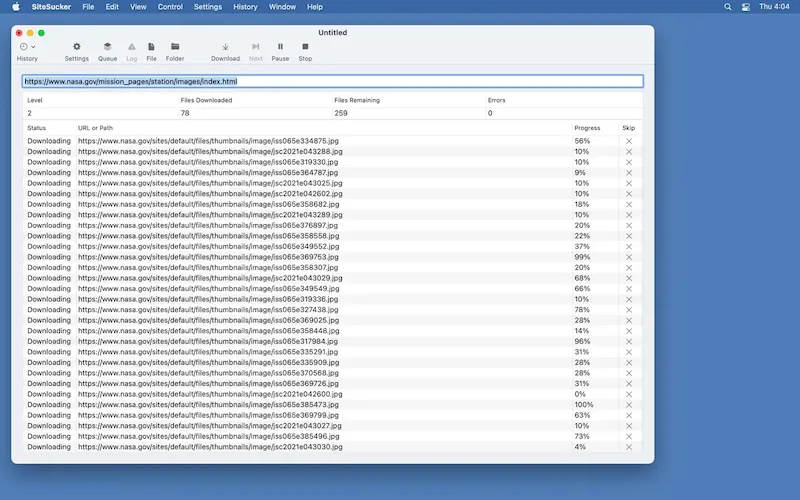This screenshot has height=500, width=800.
Task: Skip download of iss065e319336.jpg
Action: [629, 299]
